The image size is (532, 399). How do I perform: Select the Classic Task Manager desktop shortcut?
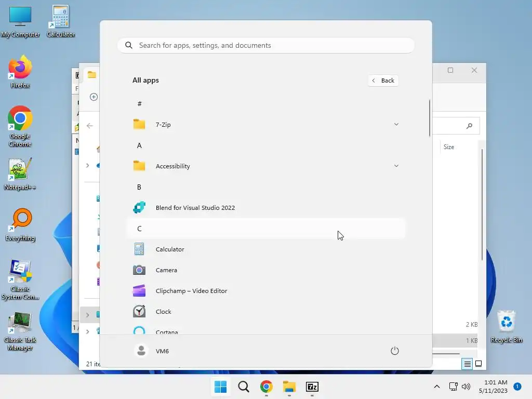point(20,331)
